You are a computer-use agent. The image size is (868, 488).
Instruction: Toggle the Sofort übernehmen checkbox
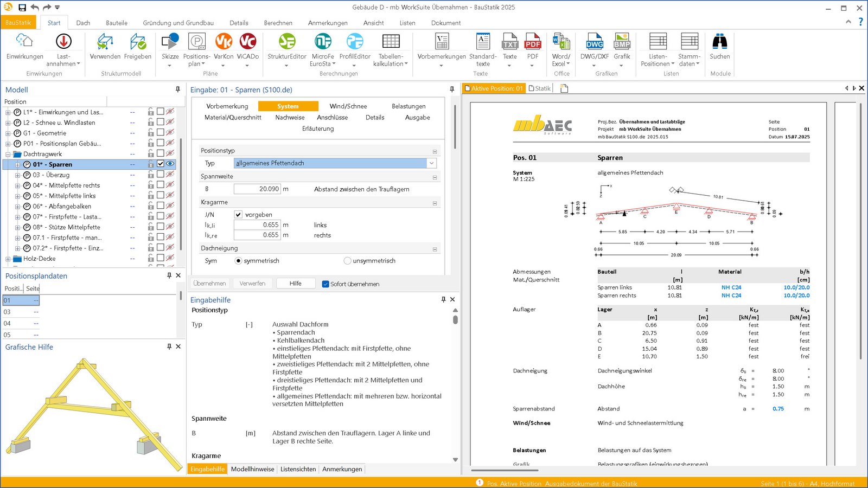tap(325, 284)
